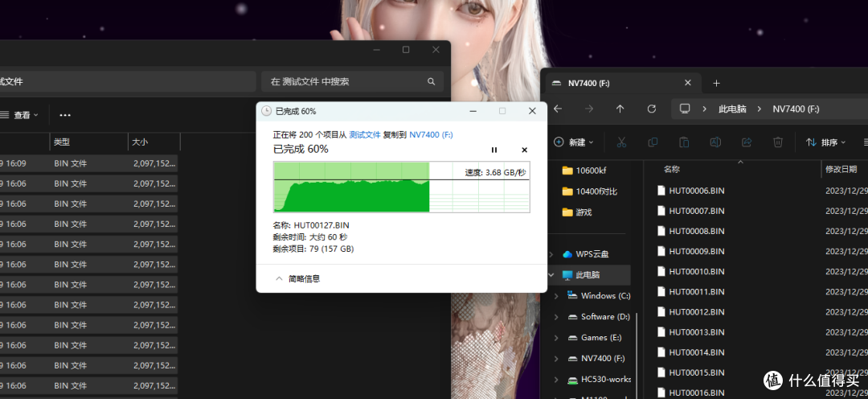Select file HUT00013.BIN
This screenshot has width=868, height=399.
691,332
